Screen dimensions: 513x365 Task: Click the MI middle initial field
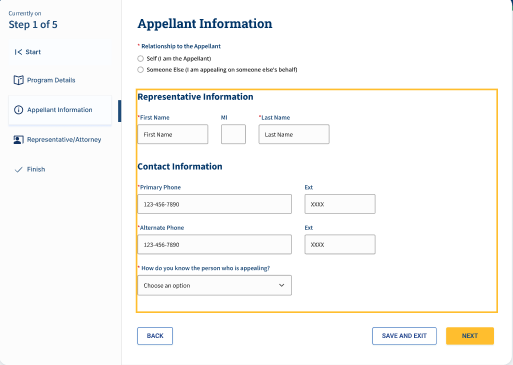pyautogui.click(x=233, y=134)
